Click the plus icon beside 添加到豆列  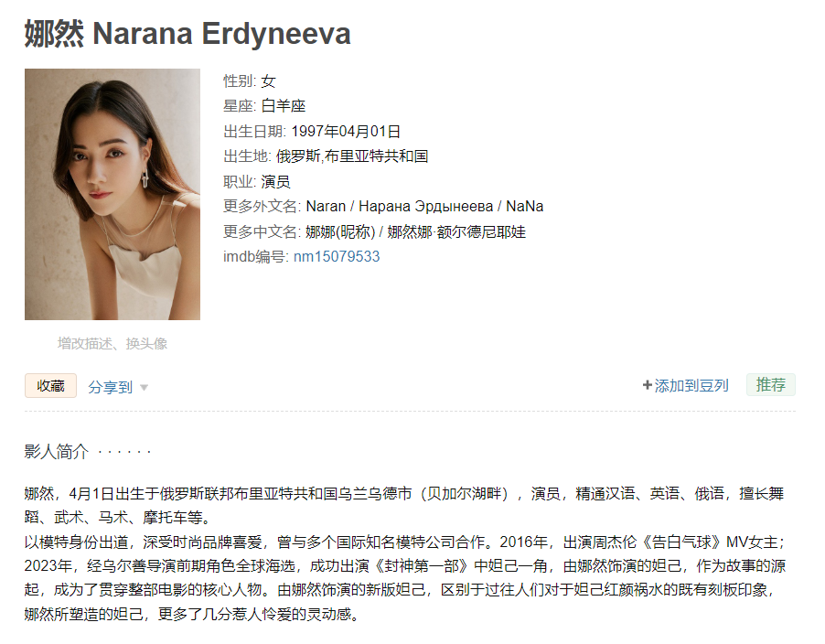tap(648, 386)
